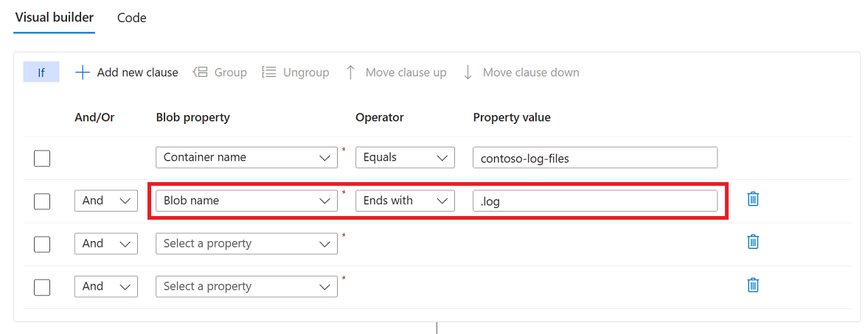Viewport: 868px width, 334px height.
Task: Expand the Ends with operator dropdown
Action: [405, 201]
